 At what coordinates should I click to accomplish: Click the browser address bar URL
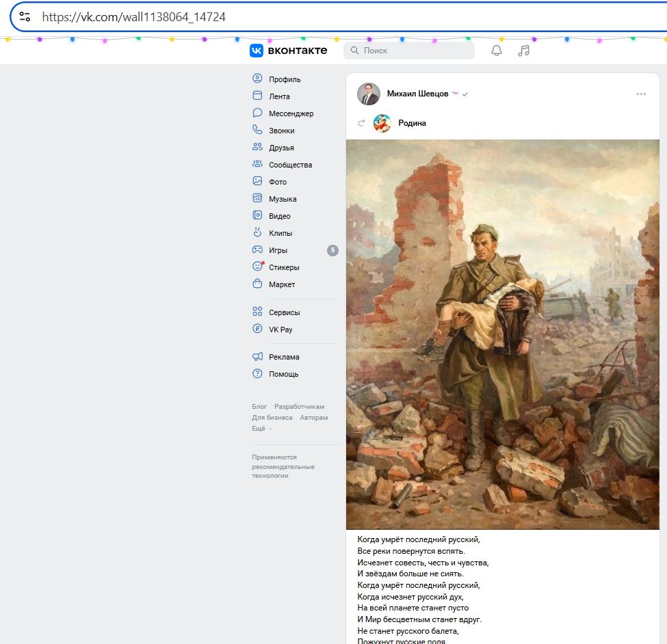click(x=133, y=16)
